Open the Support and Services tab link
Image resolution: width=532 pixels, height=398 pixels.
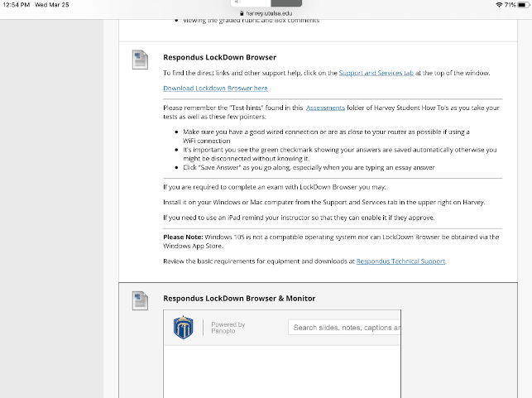376,73
